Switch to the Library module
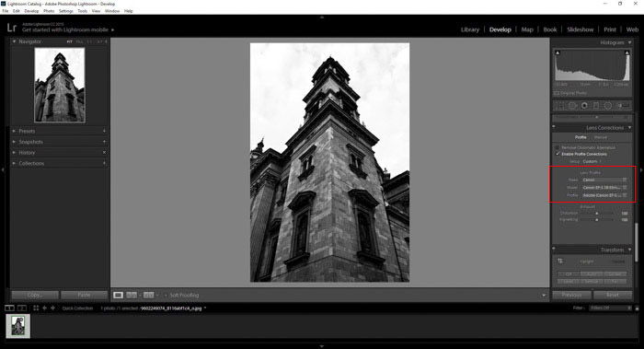This screenshot has height=349, width=644. (x=470, y=29)
